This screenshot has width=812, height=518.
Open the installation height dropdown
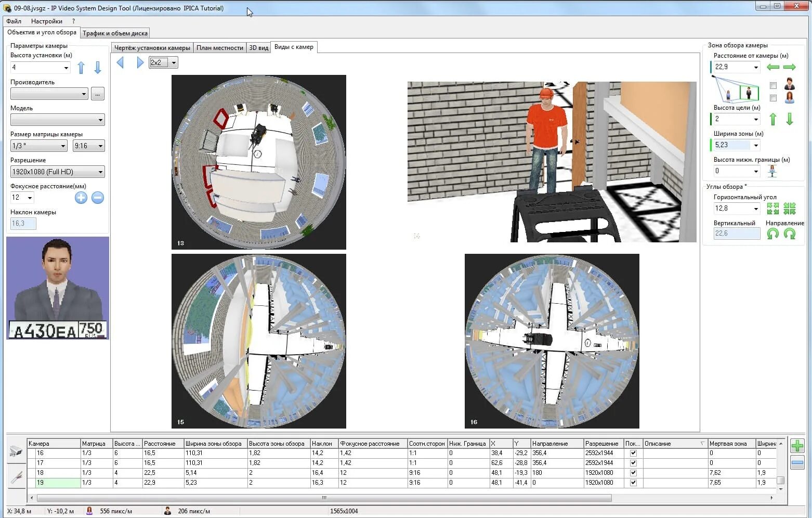66,68
